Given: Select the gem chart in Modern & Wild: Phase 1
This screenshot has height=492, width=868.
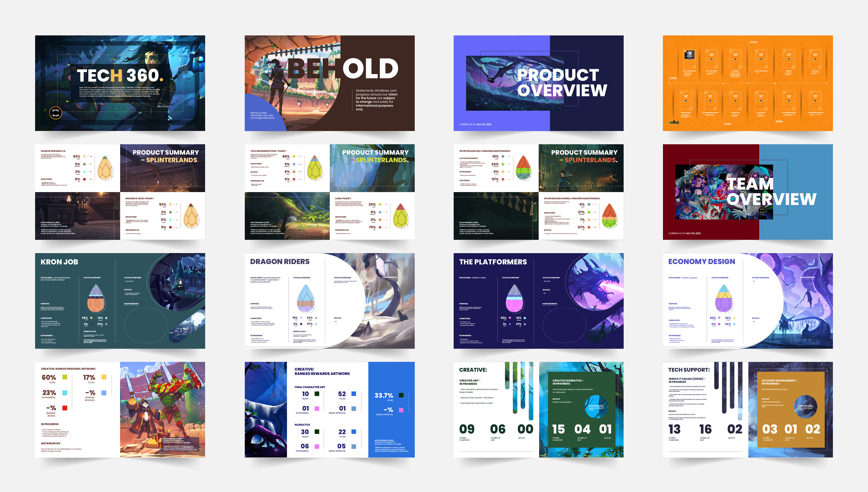Looking at the screenshot, I should tap(191, 216).
